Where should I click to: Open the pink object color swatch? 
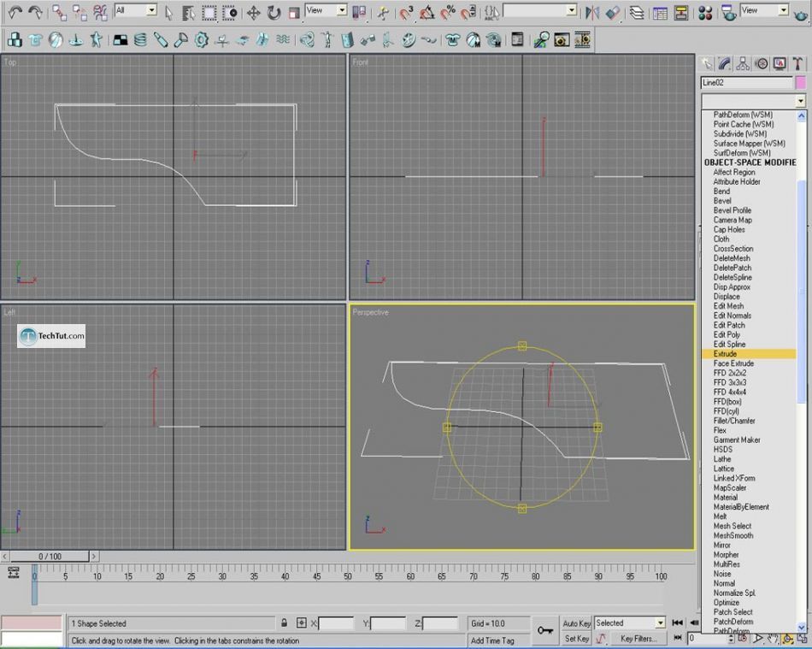point(801,83)
